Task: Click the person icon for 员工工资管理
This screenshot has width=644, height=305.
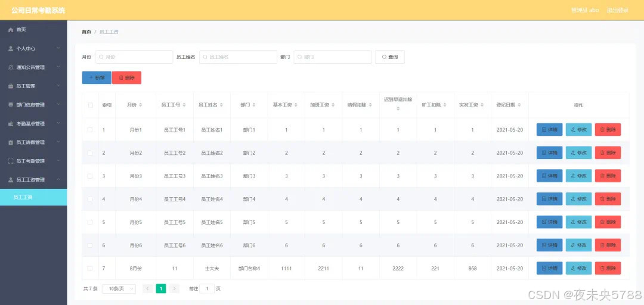Action: pyautogui.click(x=11, y=180)
